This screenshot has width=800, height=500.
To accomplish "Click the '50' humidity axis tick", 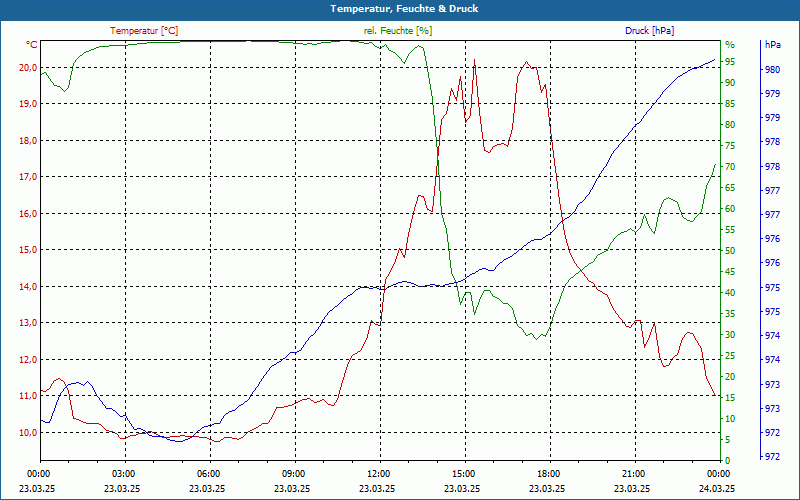I will pyautogui.click(x=730, y=251).
